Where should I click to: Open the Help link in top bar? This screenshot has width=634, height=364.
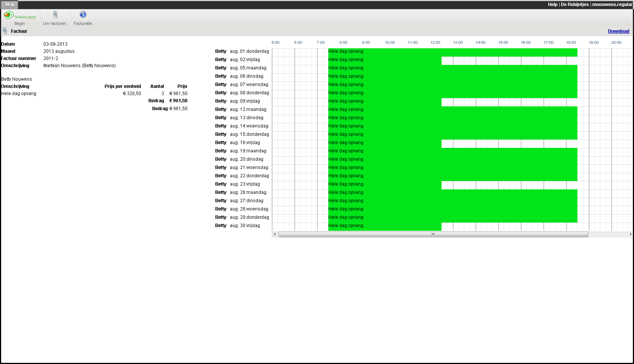coord(552,5)
